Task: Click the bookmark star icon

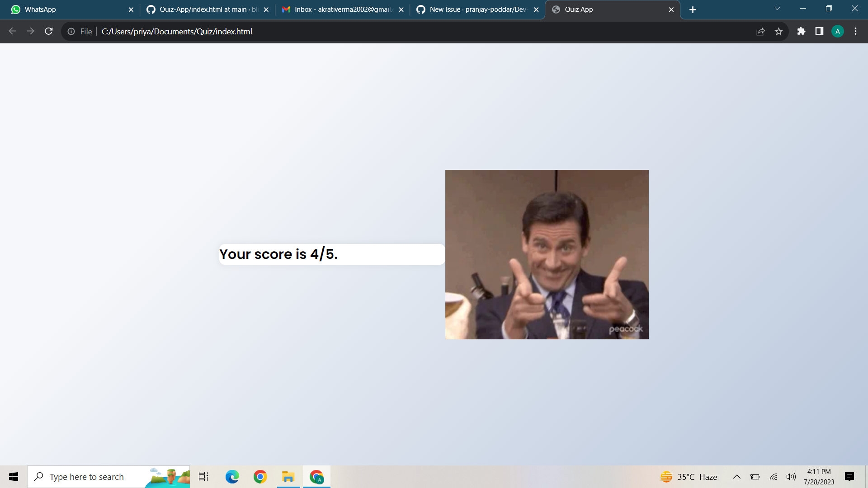Action: [x=778, y=31]
